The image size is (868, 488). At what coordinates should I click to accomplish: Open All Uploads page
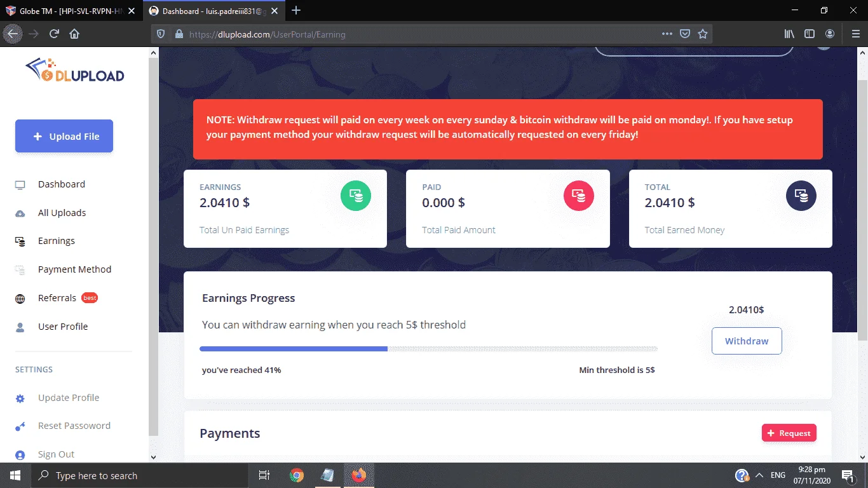(62, 213)
